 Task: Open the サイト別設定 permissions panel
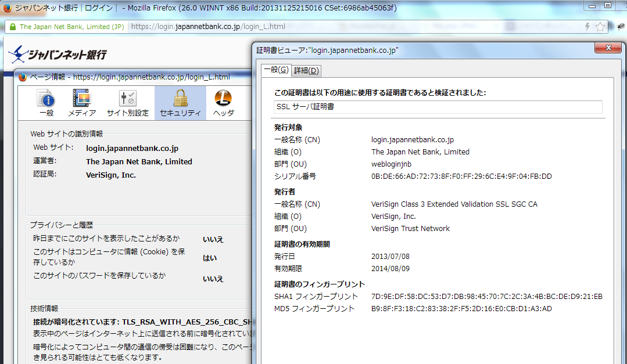[x=127, y=103]
